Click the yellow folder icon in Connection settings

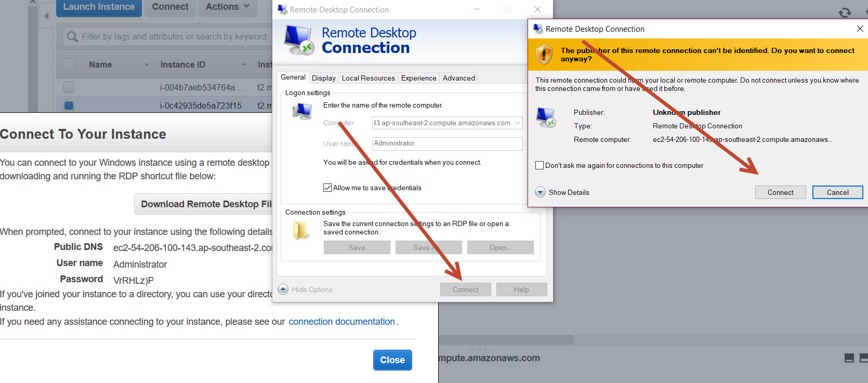pos(300,231)
